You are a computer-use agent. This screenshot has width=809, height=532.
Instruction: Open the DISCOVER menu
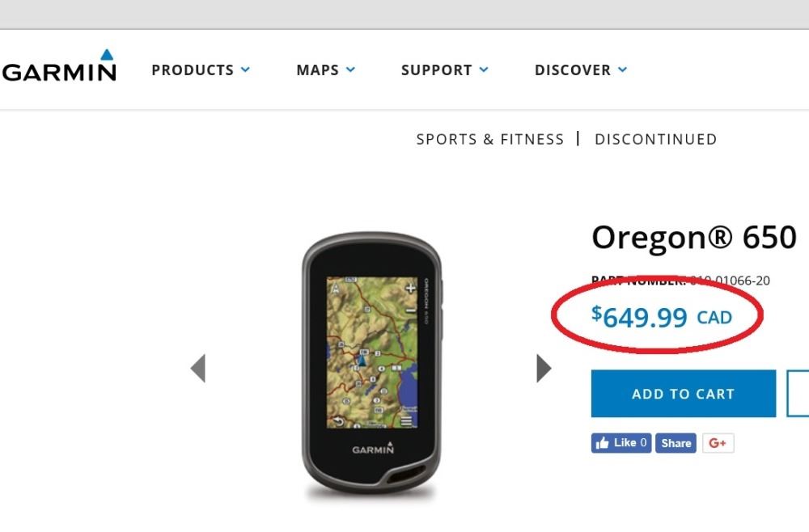pyautogui.click(x=581, y=70)
